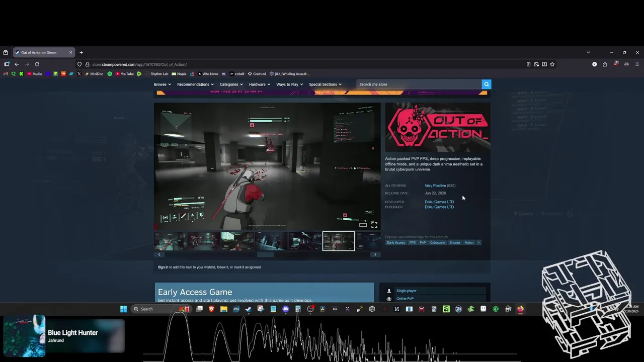This screenshot has width=644, height=362.
Task: Click the site shield icon in address bar
Action: [x=79, y=64]
